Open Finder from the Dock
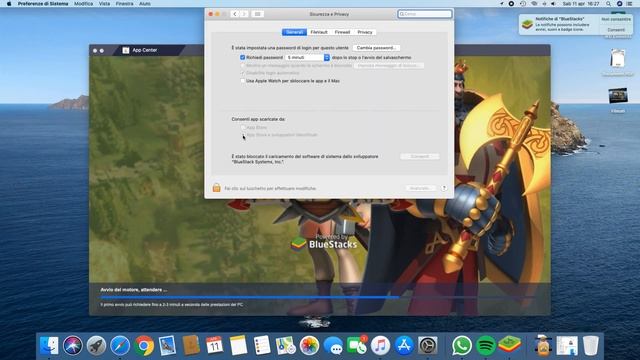The height and width of the screenshot is (360, 640). (x=49, y=346)
